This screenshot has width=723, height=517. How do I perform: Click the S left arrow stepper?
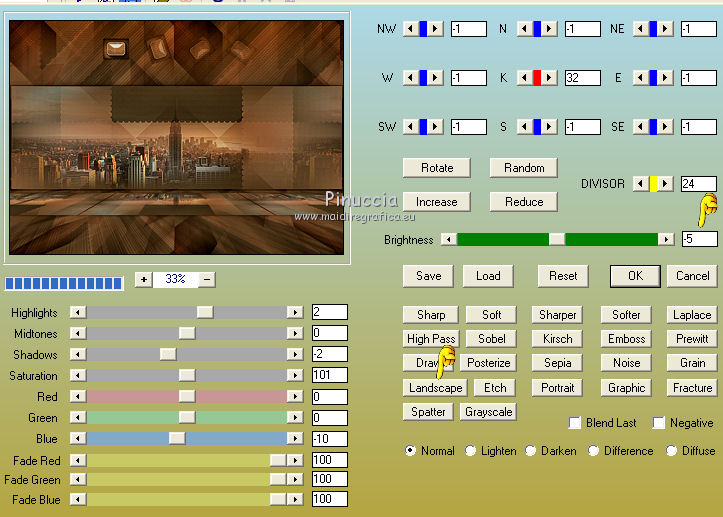524,126
